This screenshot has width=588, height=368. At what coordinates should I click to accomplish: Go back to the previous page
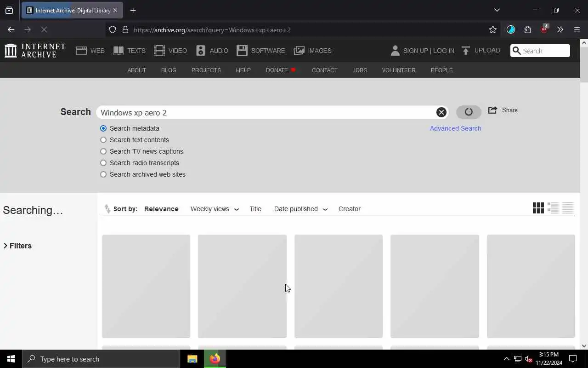[11, 29]
